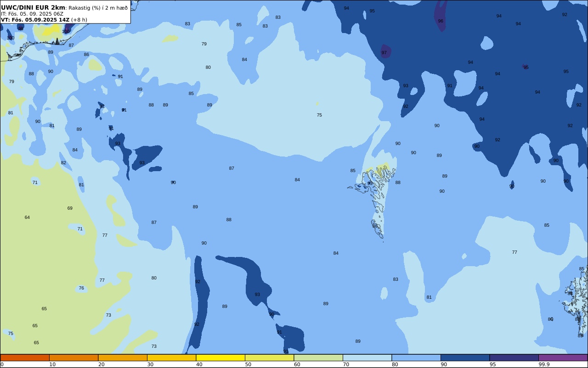The width and height of the screenshot is (588, 368).
Task: Click the 'VT: Fös. 05.09.2025 14Z' valid time
Action: coord(35,20)
